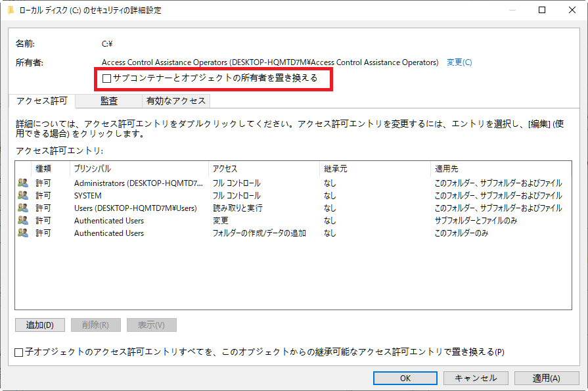588x391 pixels.
Task: Click the folder icon in the title bar
Action: point(11,11)
